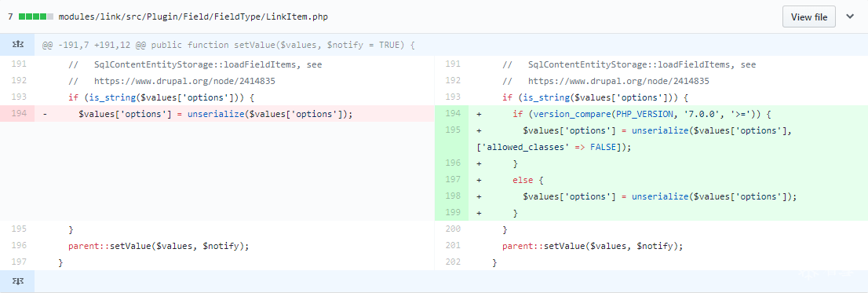
Task: Click left line number 193
Action: pyautogui.click(x=19, y=97)
